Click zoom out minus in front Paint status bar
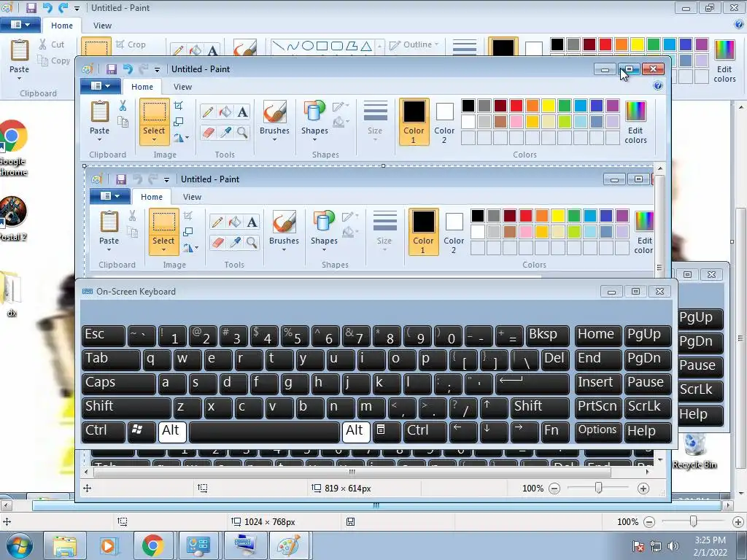Viewport: 747px width, 560px height. point(554,489)
